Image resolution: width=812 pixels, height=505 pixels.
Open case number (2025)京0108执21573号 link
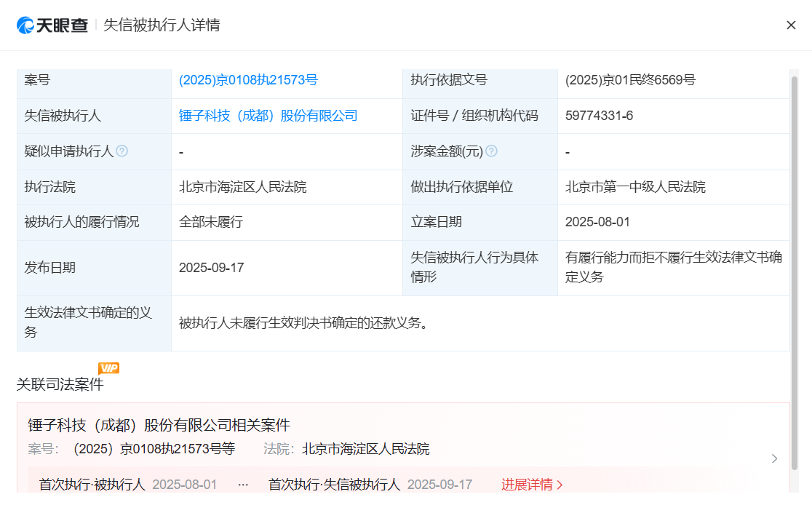(248, 80)
